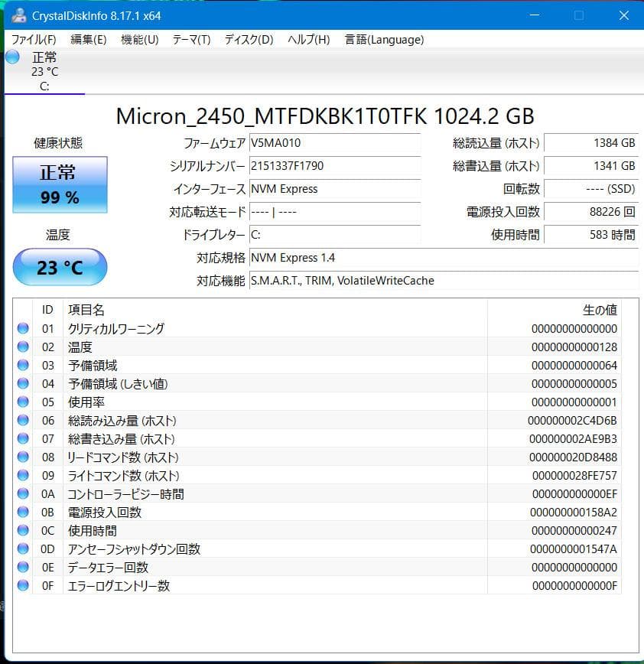Click the blue indicator next to 温度 row
Screen dimensions: 644x664
tap(23, 347)
